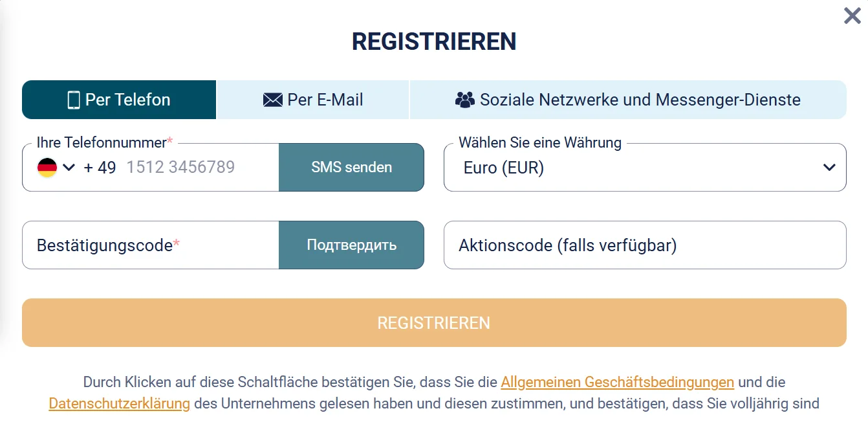Open the Allgemeinen Geschäftsbedingungen link
Image resolution: width=868 pixels, height=446 pixels.
click(x=617, y=382)
